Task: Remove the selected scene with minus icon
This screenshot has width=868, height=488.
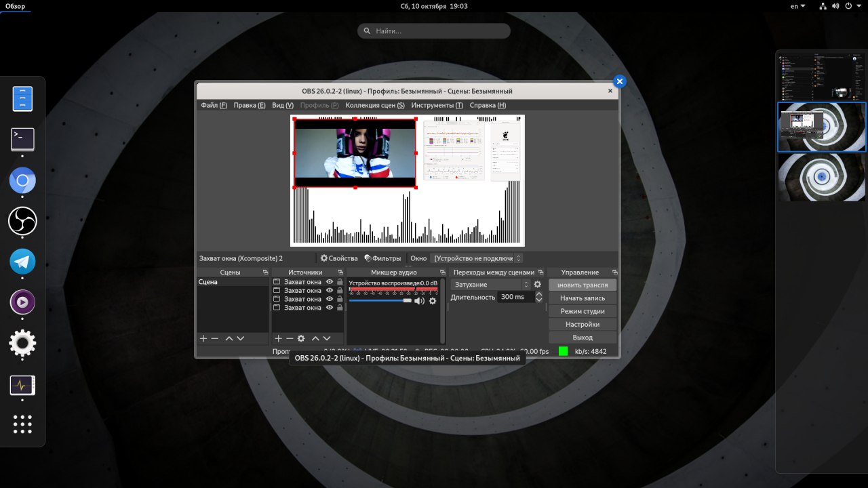Action: [215, 338]
